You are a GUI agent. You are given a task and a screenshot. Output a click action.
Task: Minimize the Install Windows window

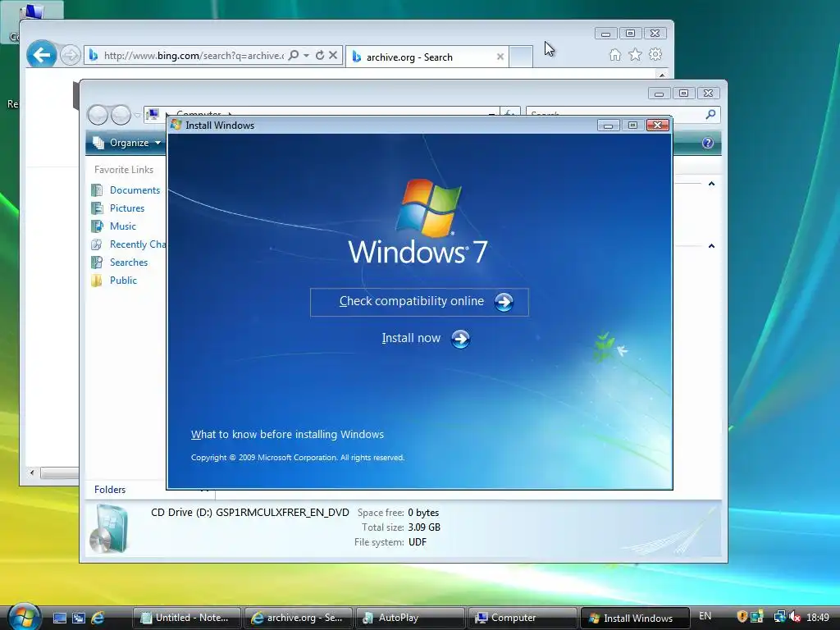pyautogui.click(x=609, y=125)
